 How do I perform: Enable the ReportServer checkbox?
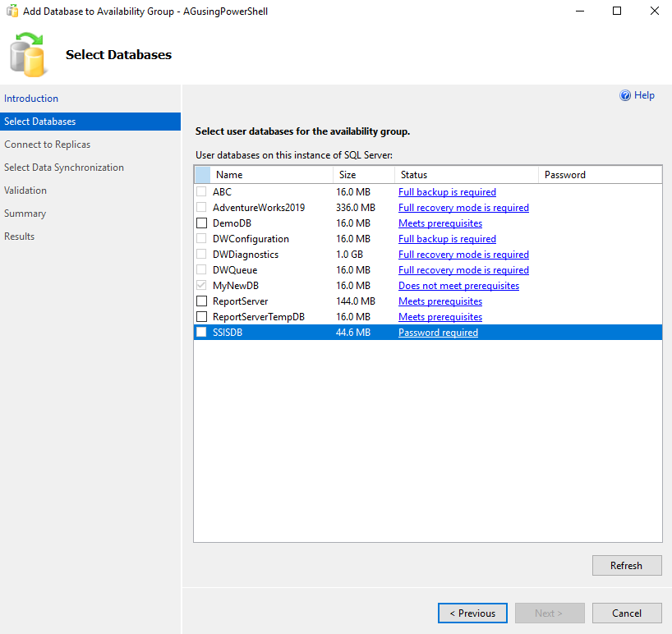201,301
